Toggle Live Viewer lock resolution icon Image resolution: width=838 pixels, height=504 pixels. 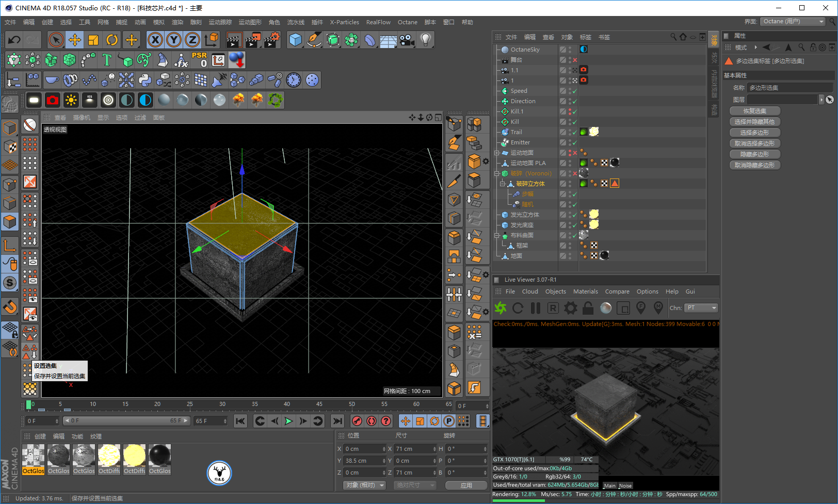(588, 308)
